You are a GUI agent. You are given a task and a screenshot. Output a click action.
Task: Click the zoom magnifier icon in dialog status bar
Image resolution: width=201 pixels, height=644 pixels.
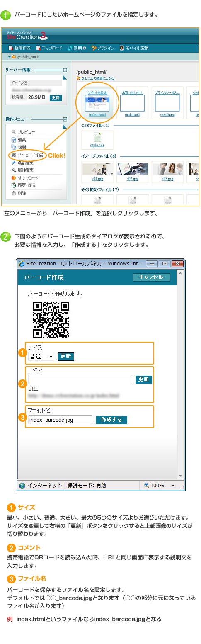147,485
